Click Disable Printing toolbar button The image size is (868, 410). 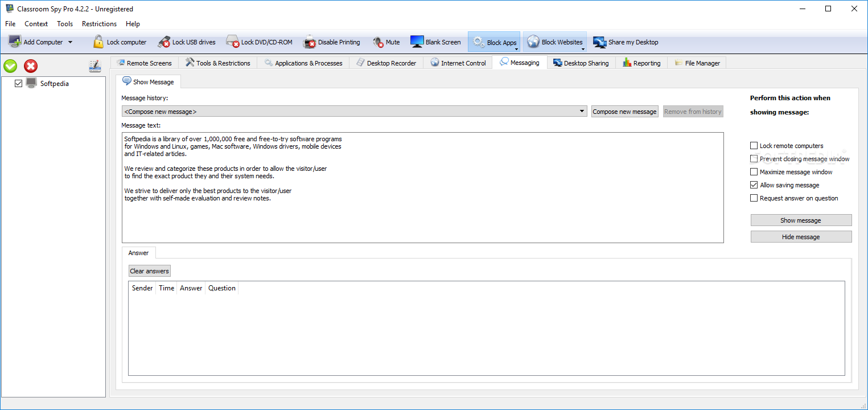click(332, 42)
